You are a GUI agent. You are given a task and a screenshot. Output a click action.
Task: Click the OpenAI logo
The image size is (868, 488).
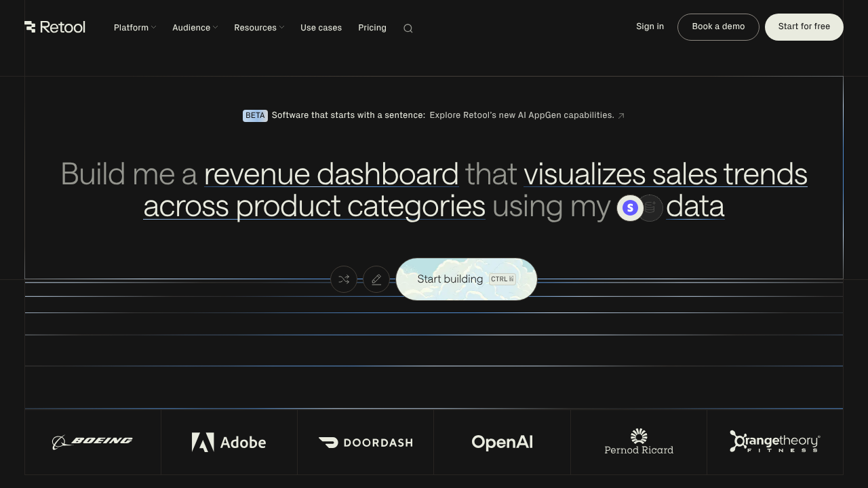(502, 442)
